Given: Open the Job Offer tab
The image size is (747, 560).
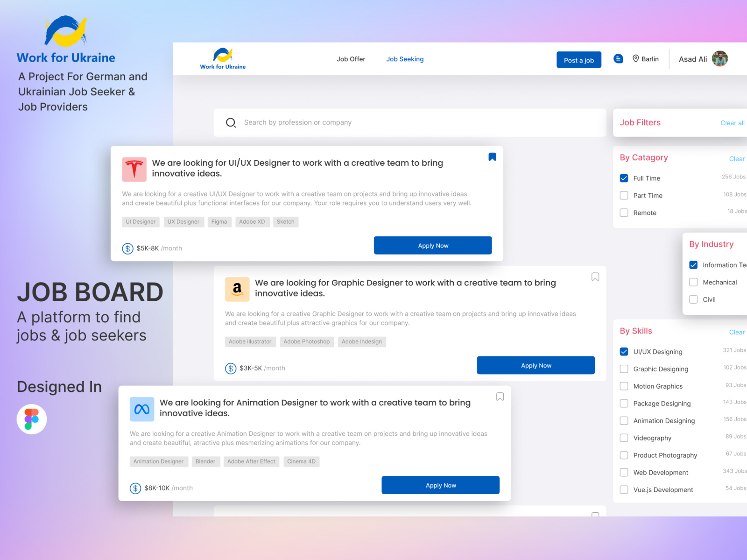Looking at the screenshot, I should [x=351, y=59].
